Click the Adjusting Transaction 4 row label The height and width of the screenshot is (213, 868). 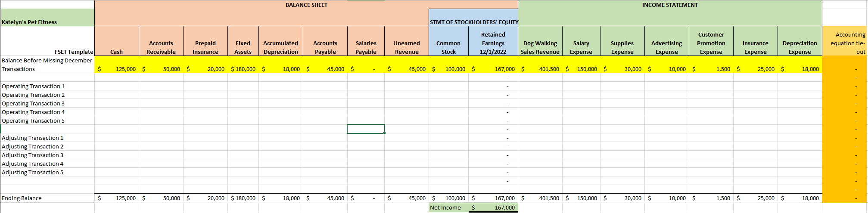[47, 164]
